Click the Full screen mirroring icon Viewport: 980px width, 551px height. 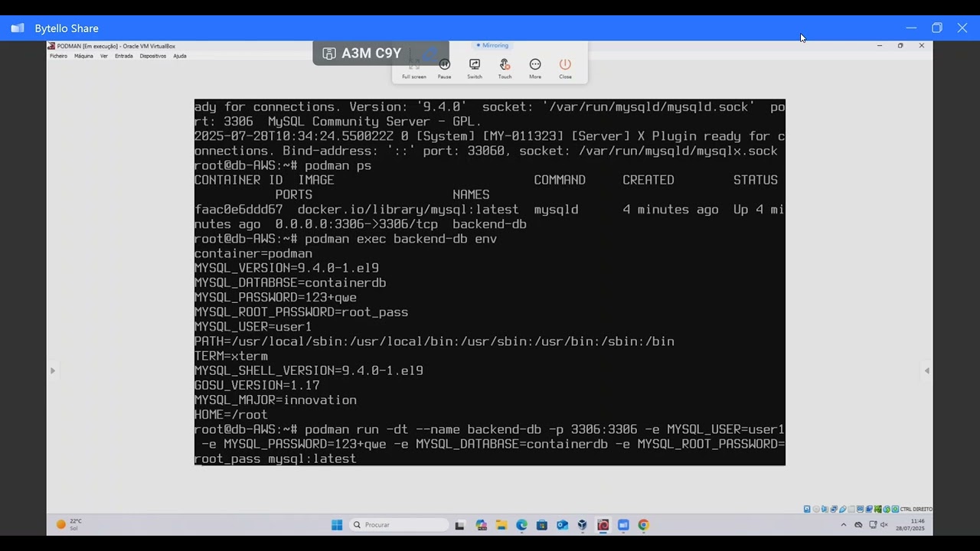pos(414,64)
